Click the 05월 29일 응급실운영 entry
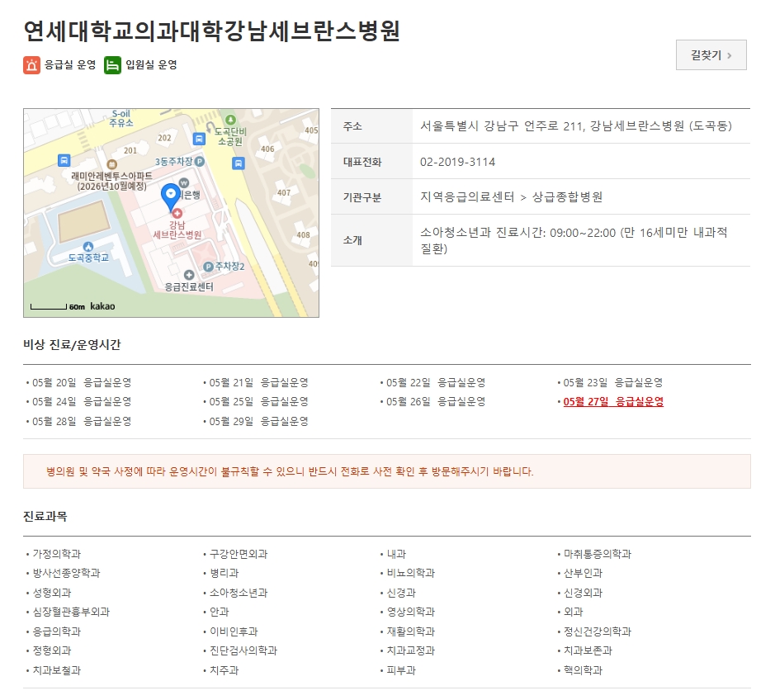Viewport: 775px width, 700px height. [x=259, y=422]
